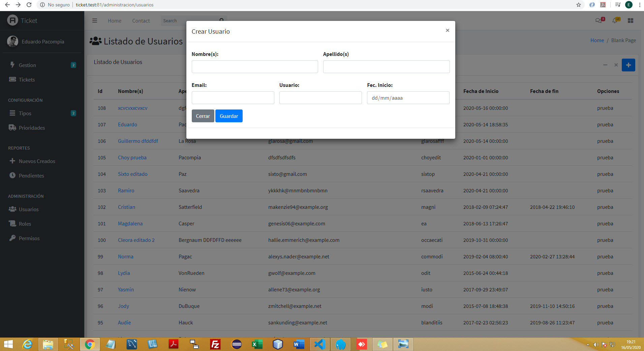Image resolution: width=644 pixels, height=351 pixels.
Task: Open user xcvcvxxcvxcv link
Action: tap(132, 108)
